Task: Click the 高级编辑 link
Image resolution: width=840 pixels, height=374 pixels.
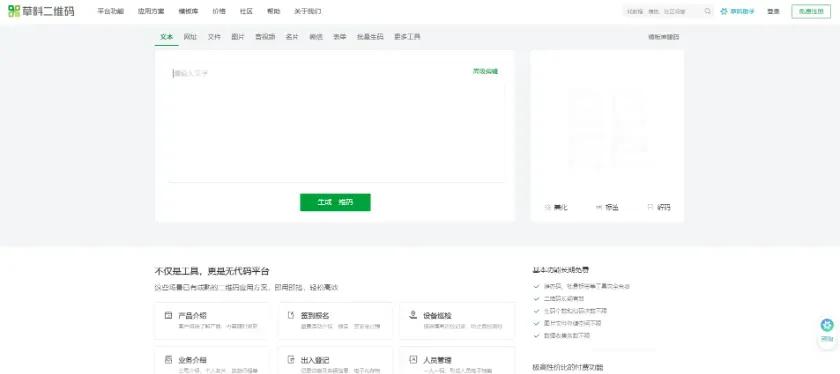Action: click(x=485, y=71)
